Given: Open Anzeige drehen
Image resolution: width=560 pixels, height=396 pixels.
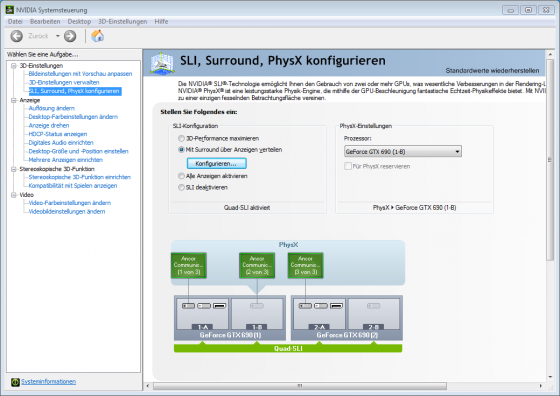Looking at the screenshot, I should 49,125.
